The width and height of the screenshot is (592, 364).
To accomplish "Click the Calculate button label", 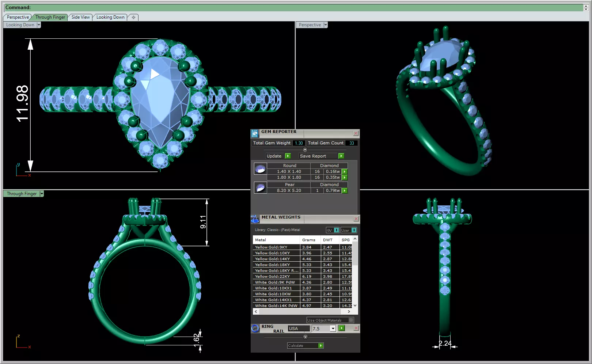I will [296, 346].
